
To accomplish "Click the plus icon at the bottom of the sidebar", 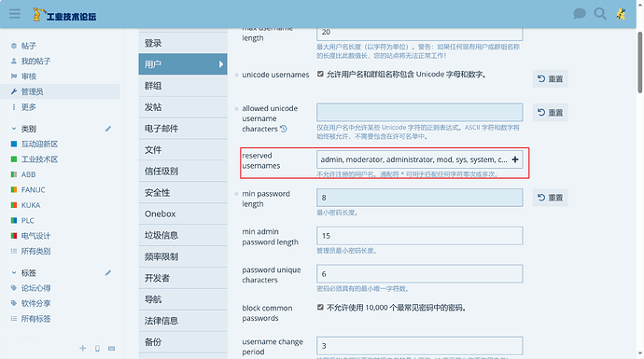I will 82,349.
